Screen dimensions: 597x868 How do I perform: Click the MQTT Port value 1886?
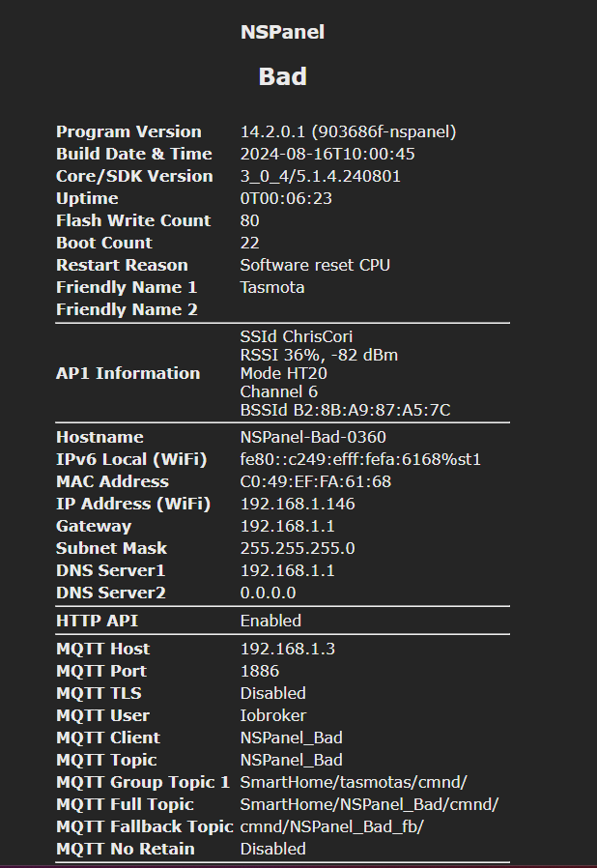coord(260,671)
